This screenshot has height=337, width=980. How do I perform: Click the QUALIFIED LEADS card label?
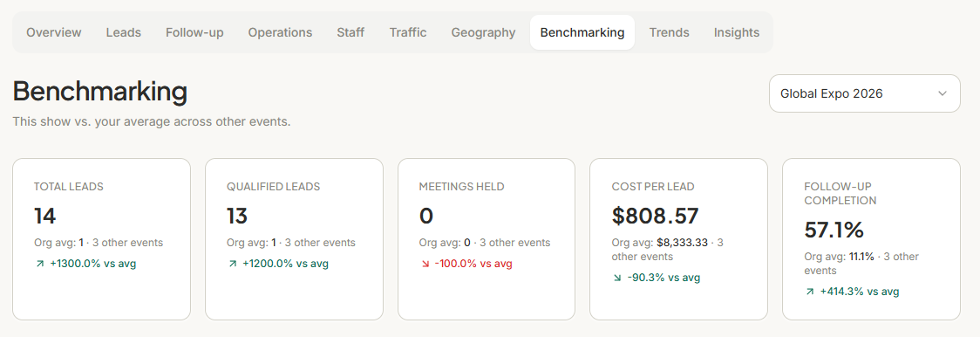[x=273, y=187]
